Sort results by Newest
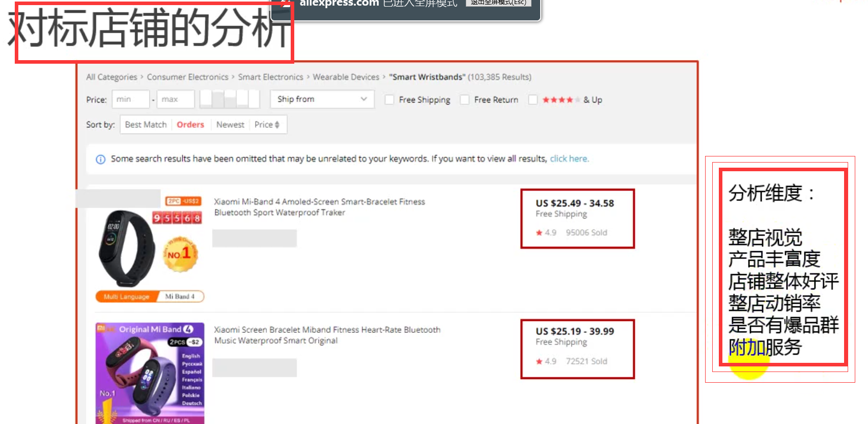The width and height of the screenshot is (868, 424). [x=230, y=125]
